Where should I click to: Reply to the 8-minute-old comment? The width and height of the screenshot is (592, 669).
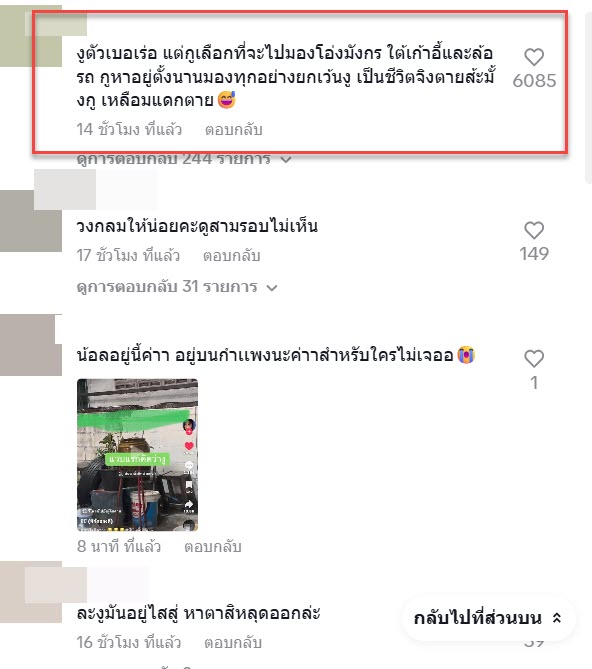click(x=212, y=547)
